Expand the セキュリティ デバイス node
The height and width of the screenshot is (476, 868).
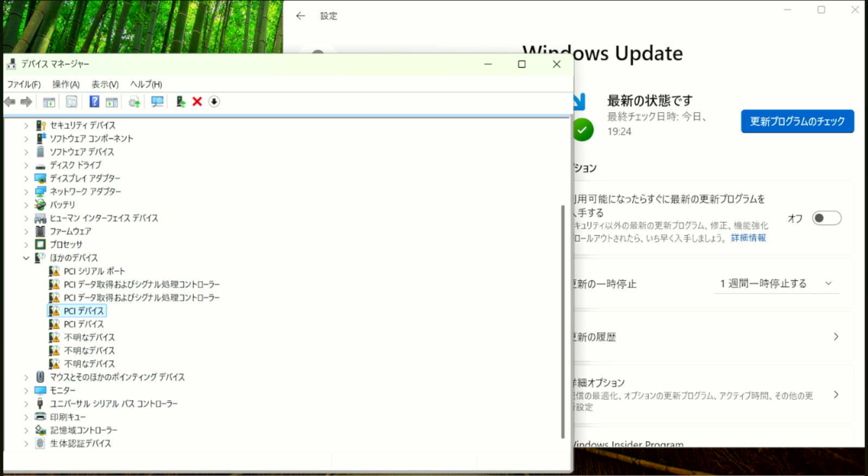tap(26, 125)
